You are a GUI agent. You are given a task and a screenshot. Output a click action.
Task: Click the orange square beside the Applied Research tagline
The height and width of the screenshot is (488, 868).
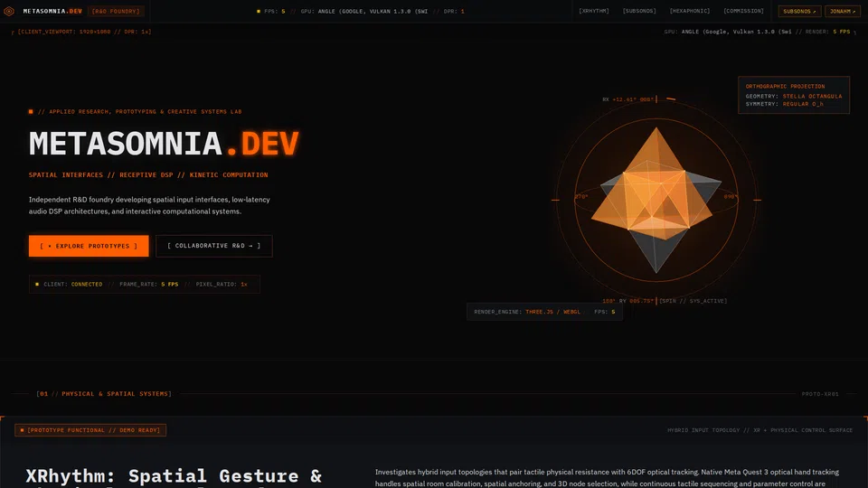(31, 112)
